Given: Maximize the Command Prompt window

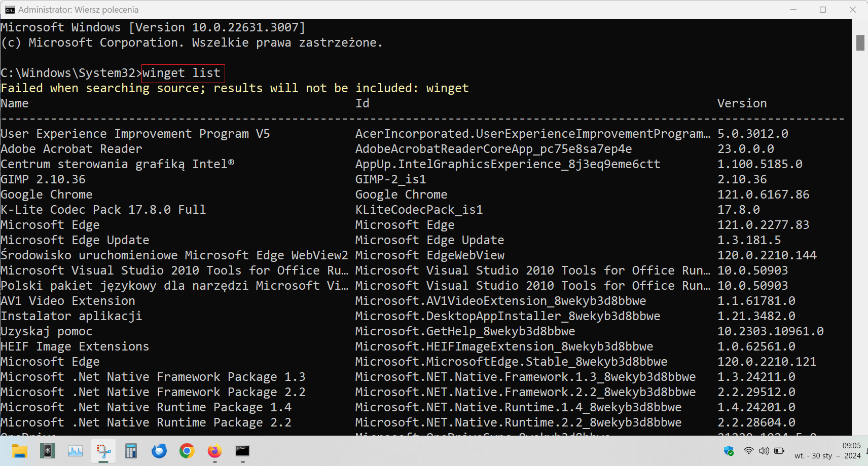Looking at the screenshot, I should [x=823, y=10].
